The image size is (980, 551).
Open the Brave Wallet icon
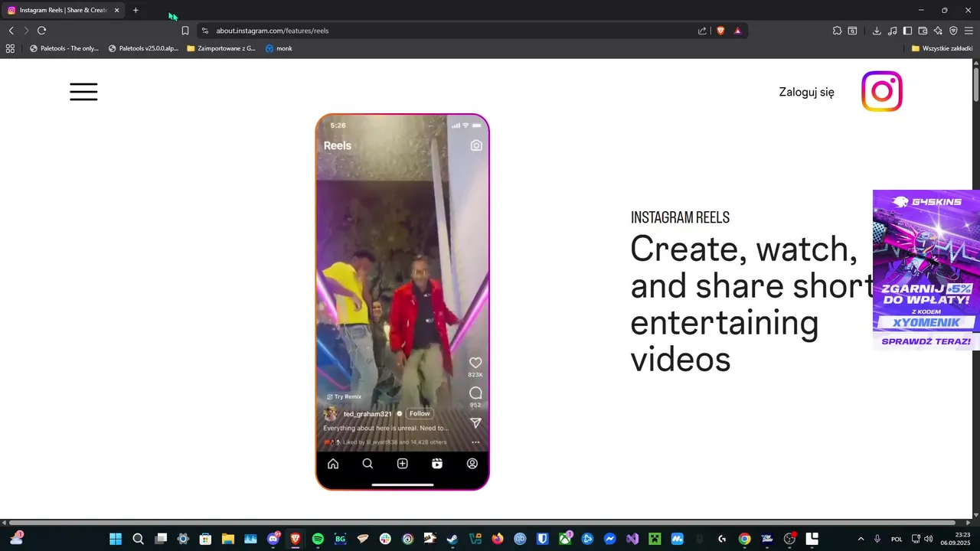pyautogui.click(x=923, y=31)
